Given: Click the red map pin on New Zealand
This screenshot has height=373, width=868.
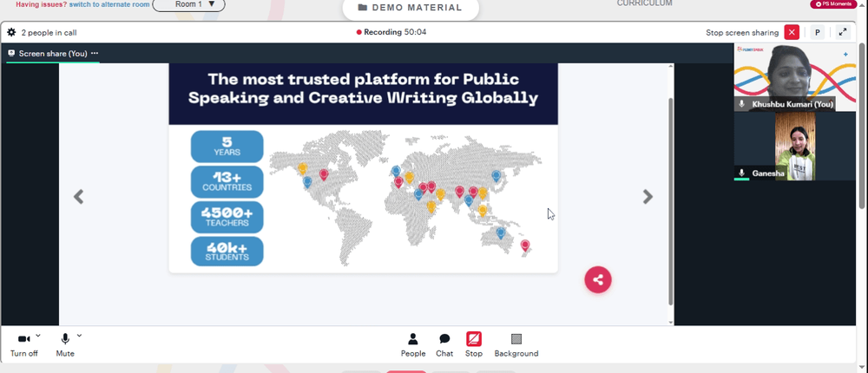Looking at the screenshot, I should coord(525,245).
